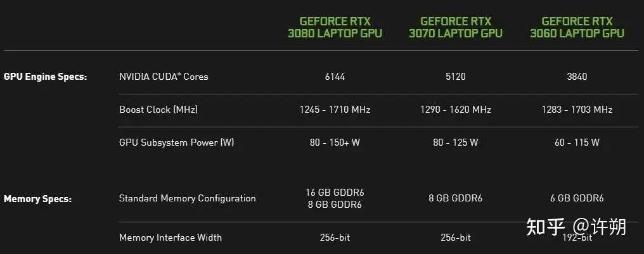Select the 16 GB GDDR6 memory entry
Image resolution: width=644 pixels, height=254 pixels.
point(335,193)
